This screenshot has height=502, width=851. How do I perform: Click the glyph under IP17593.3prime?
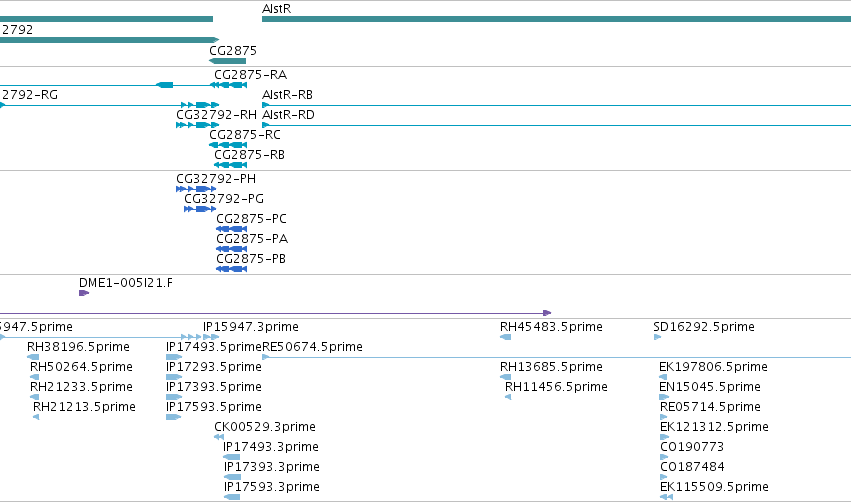(x=232, y=497)
